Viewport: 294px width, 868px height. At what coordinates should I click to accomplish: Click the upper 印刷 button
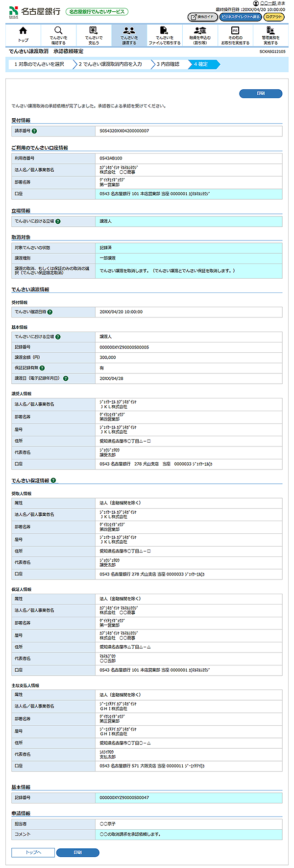tap(261, 93)
